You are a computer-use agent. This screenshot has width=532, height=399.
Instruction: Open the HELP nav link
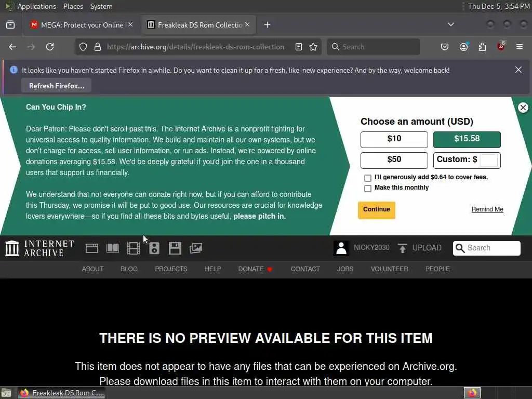pos(212,269)
